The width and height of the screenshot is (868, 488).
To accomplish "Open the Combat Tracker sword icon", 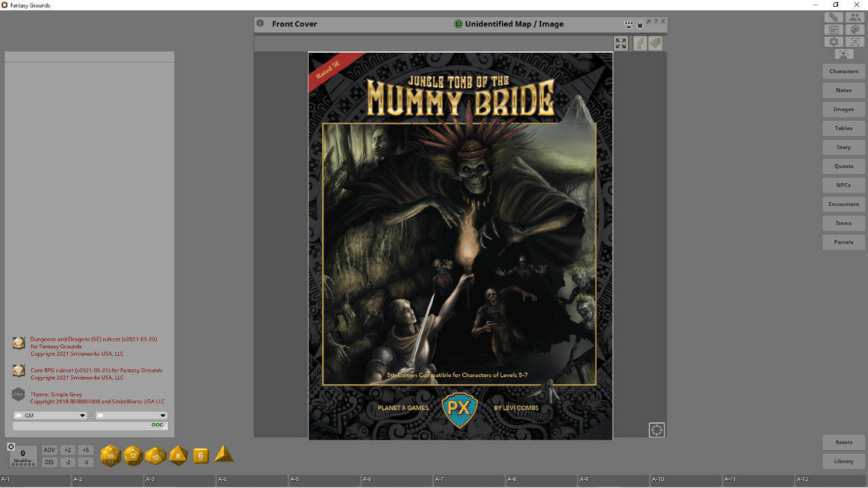I will [833, 17].
